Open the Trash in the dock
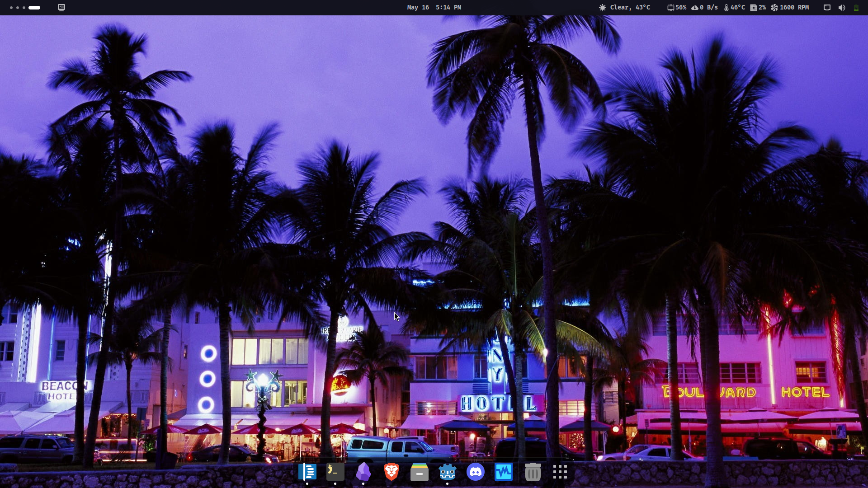 click(x=533, y=472)
